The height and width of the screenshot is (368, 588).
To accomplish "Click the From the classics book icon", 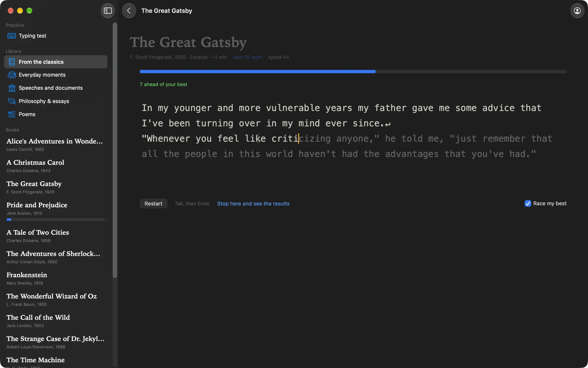I will (12, 62).
